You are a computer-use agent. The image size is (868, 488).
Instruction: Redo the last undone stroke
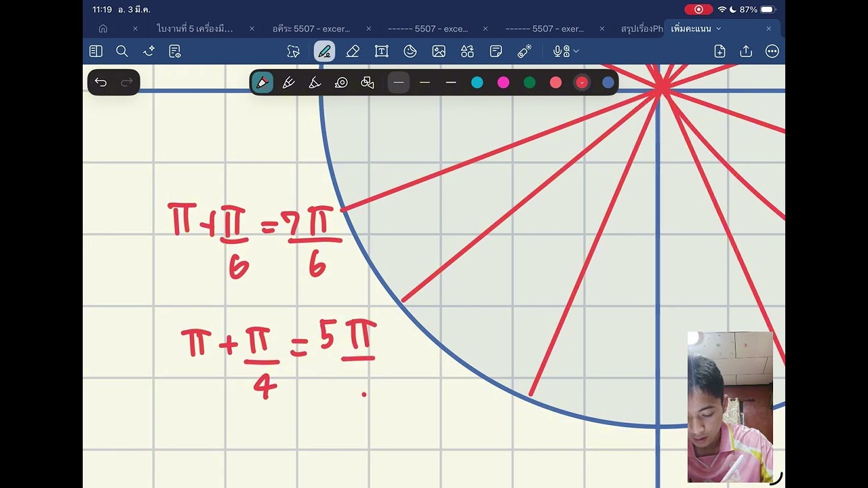127,83
